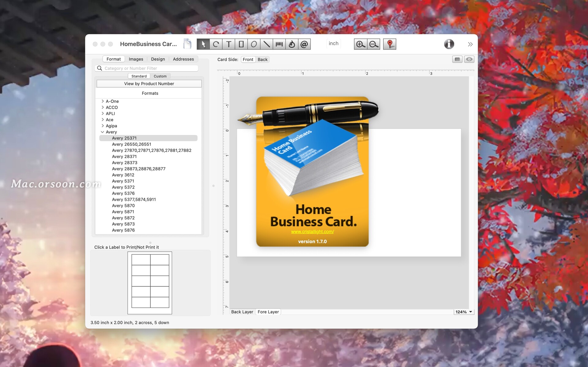This screenshot has width=588, height=367.
Task: Open the info inspector icon
Action: 449,44
